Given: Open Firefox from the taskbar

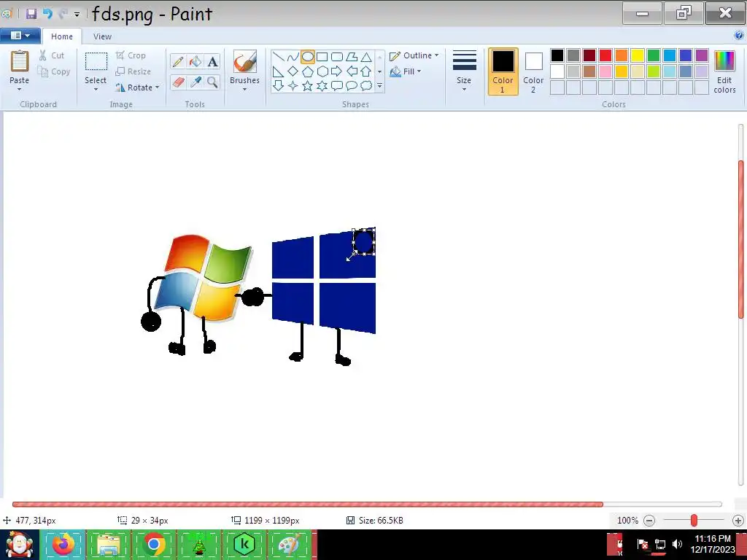Looking at the screenshot, I should 63,544.
